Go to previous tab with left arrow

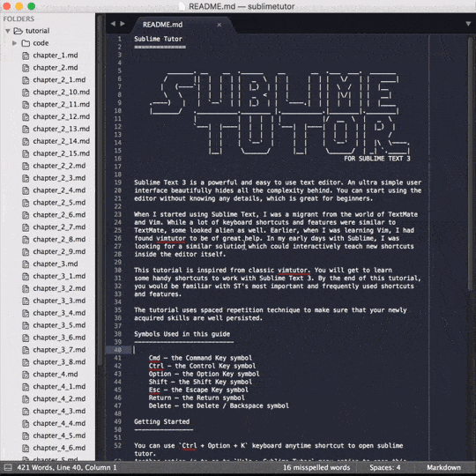(x=113, y=24)
